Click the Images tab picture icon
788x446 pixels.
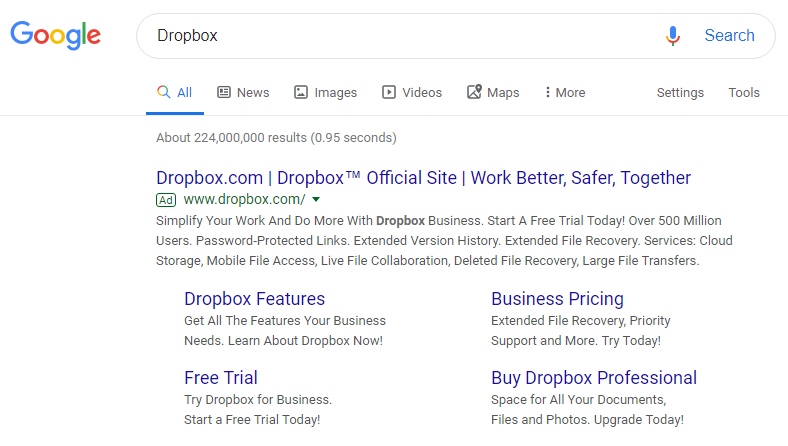click(x=301, y=92)
